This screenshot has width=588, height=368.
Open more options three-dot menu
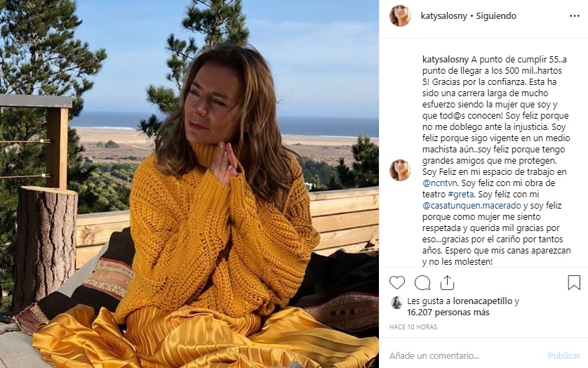click(574, 15)
